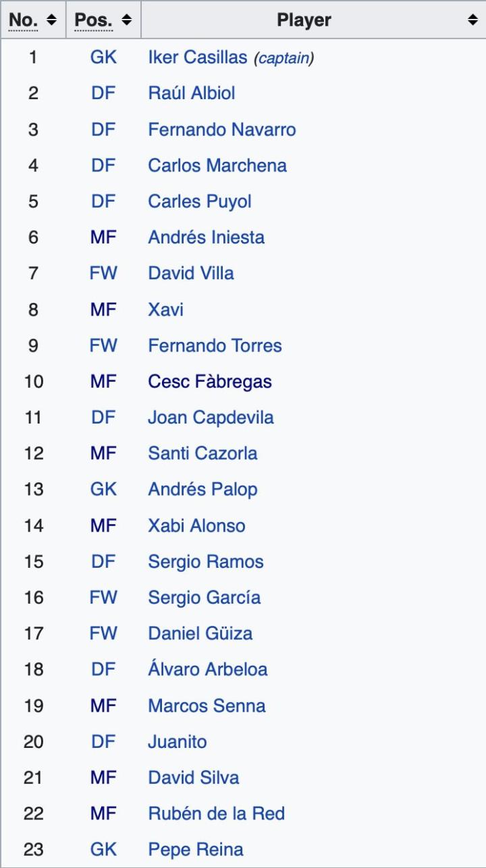The width and height of the screenshot is (486, 868).
Task: Click the Xabi Alonso link
Action: click(196, 525)
